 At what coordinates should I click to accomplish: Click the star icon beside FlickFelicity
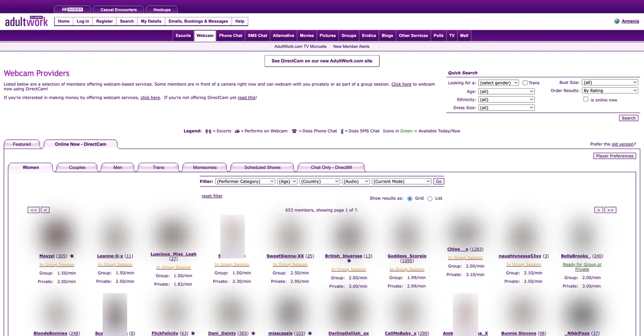[193, 333]
